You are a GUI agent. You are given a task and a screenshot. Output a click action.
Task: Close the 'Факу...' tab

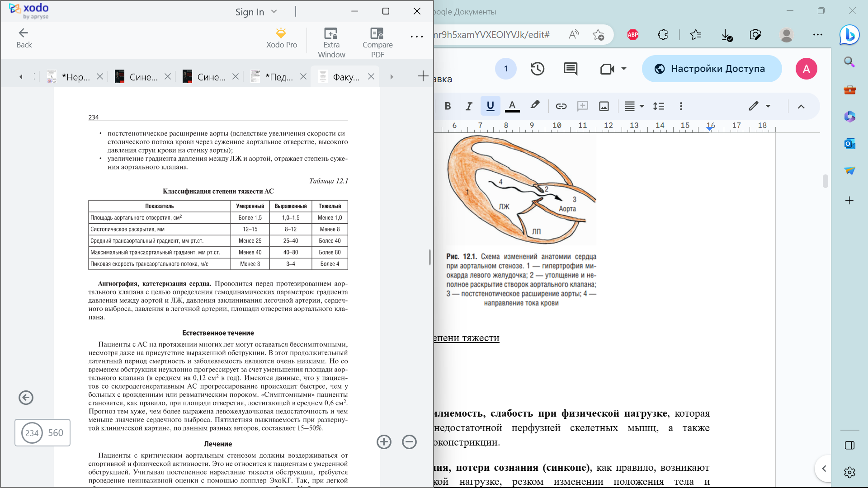[x=371, y=77]
